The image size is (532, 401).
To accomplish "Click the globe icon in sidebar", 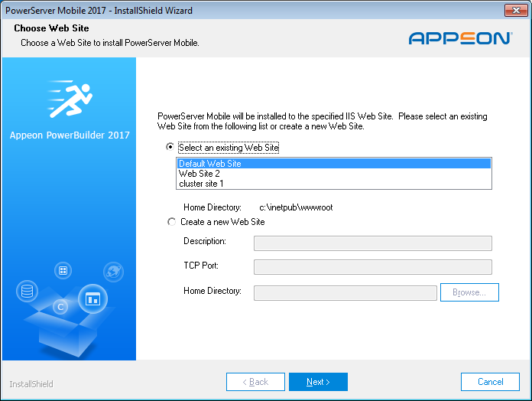I will 113,272.
